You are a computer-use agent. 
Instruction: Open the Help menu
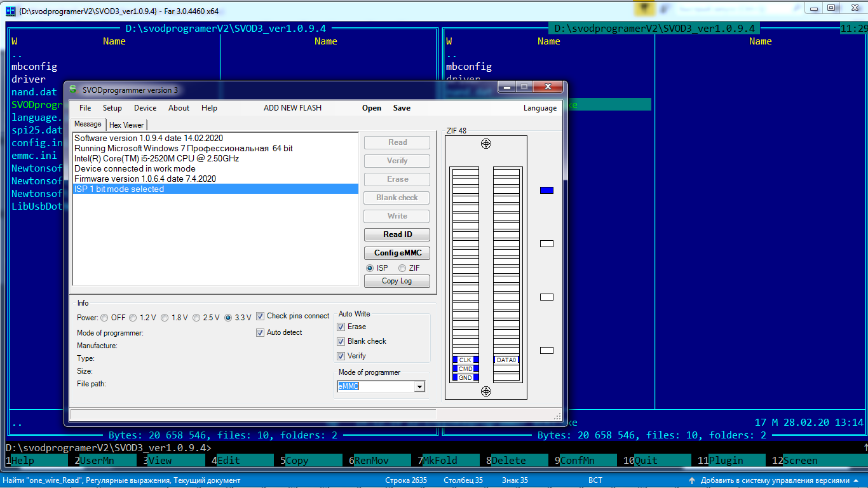pos(209,108)
